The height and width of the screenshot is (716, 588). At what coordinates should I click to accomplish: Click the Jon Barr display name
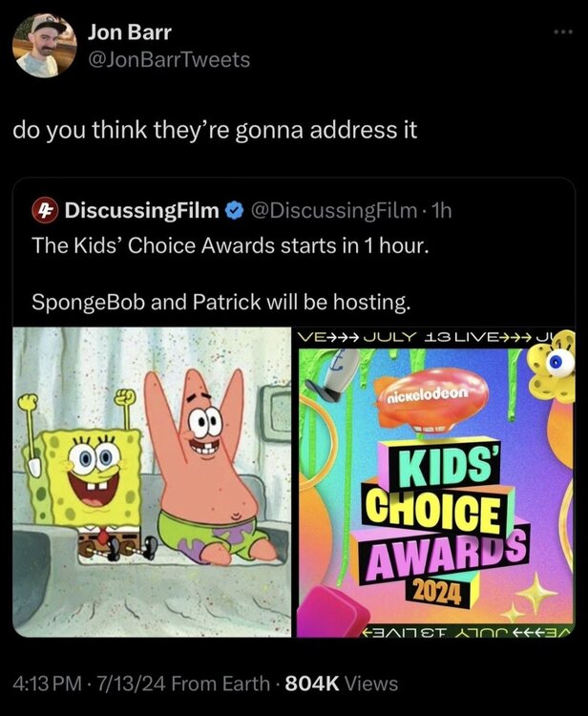130,32
